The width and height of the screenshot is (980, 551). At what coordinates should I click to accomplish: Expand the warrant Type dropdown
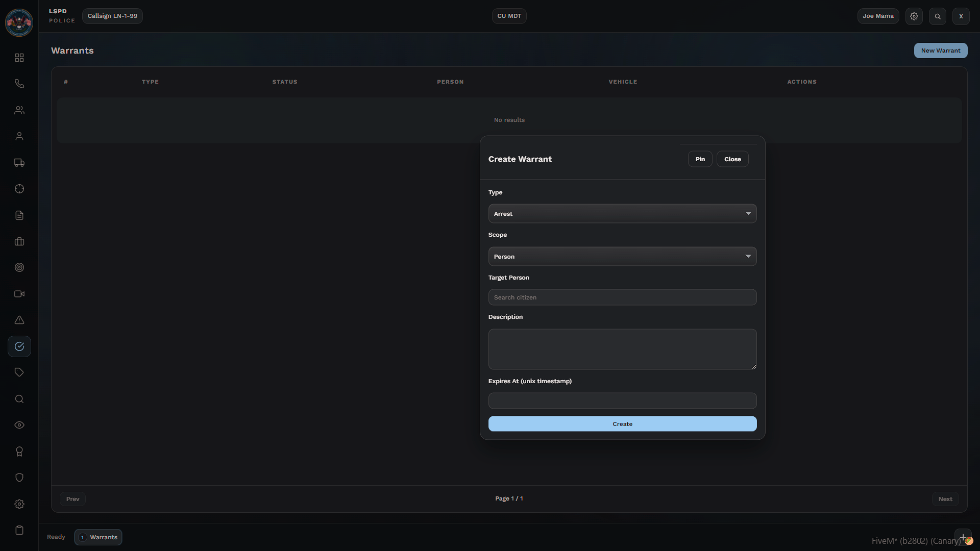622,214
